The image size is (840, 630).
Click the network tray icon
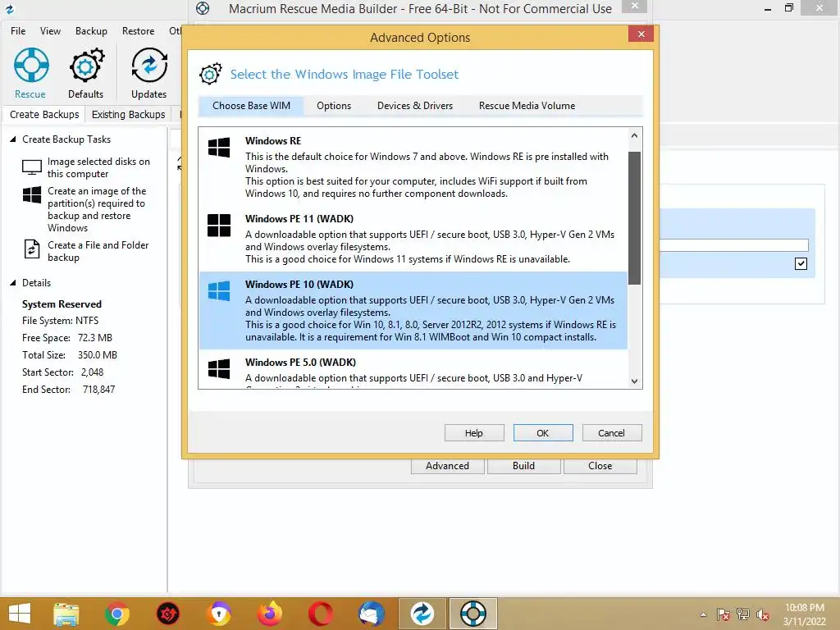tap(743, 614)
